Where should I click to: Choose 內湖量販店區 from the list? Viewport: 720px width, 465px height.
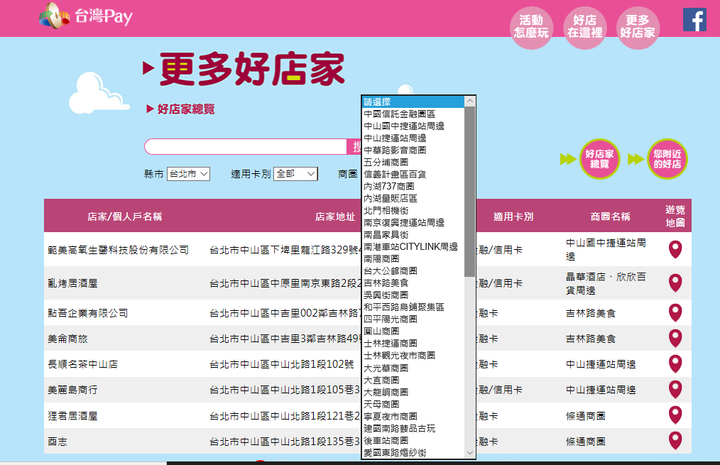tap(413, 198)
